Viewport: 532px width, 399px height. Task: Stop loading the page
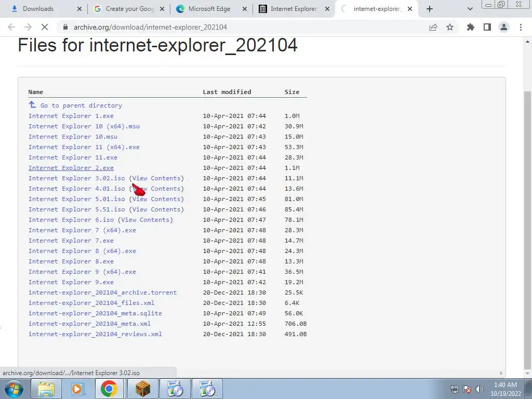tap(45, 27)
